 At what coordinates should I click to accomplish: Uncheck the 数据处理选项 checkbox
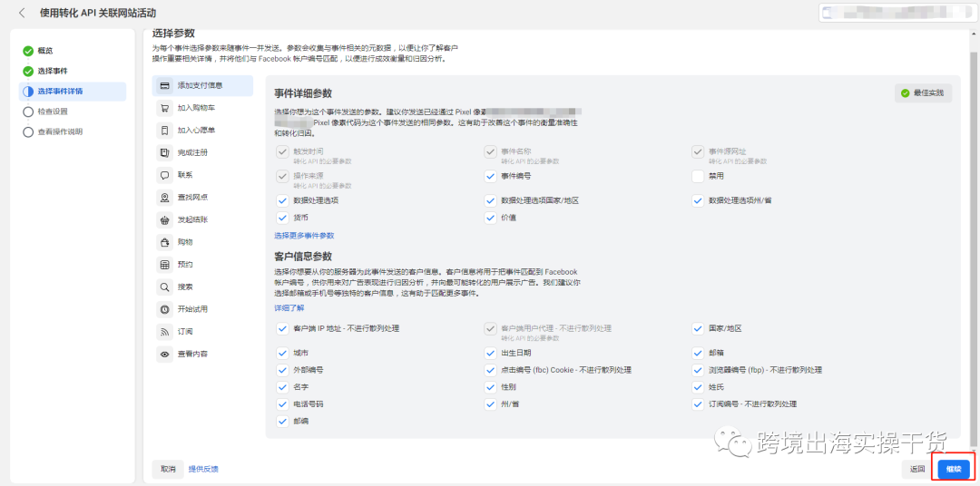click(281, 201)
